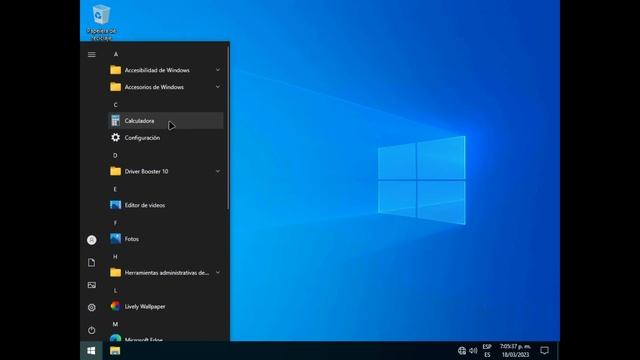Select the letter H group header
The width and height of the screenshot is (640, 360).
[x=115, y=257]
